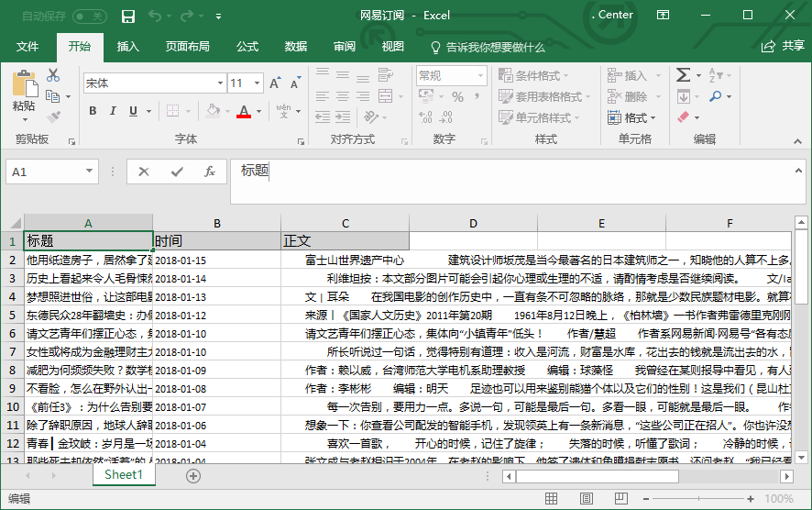Open the font size dropdown
812x510 pixels.
(x=257, y=83)
